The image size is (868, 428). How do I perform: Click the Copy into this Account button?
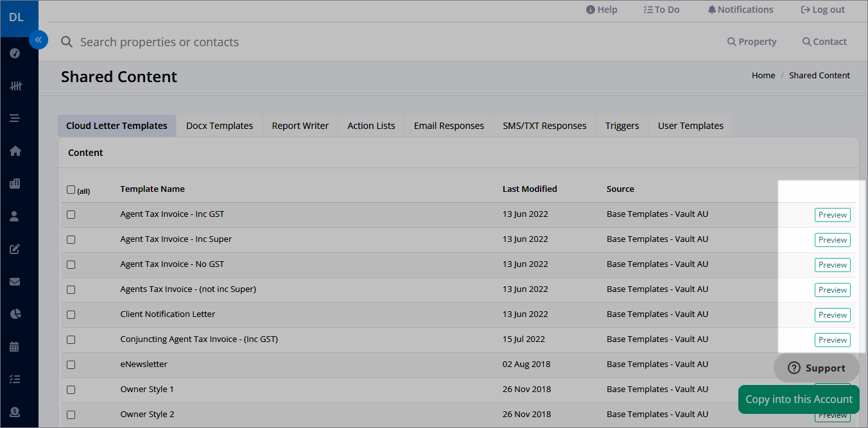click(x=799, y=399)
